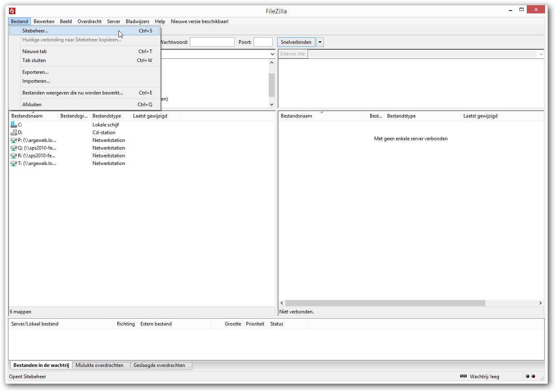Viewport: 556px width, 392px height.
Task: Select the T: network drive icon
Action: (x=14, y=163)
